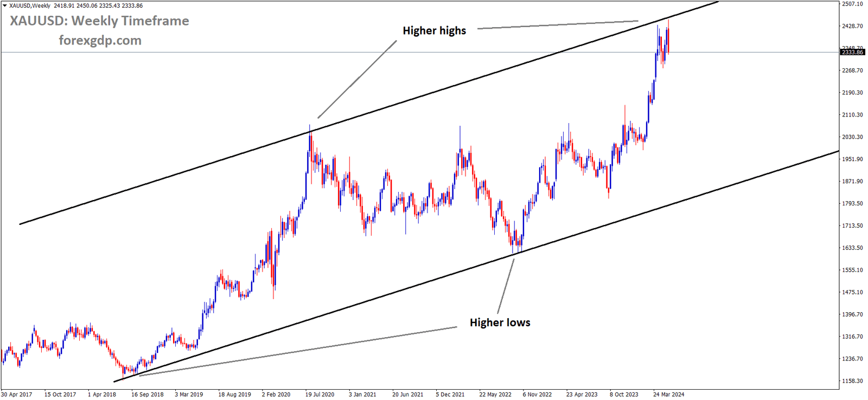Click price axis level 1951.90

852,159
